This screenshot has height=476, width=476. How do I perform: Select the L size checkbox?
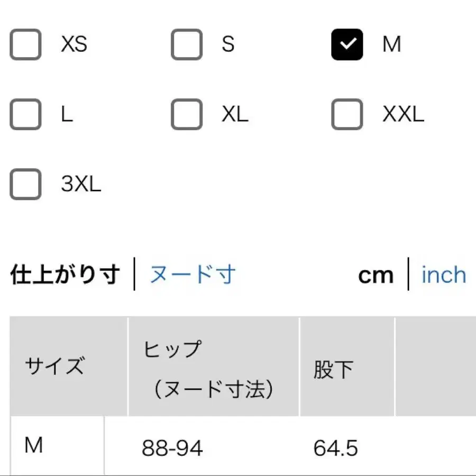click(25, 114)
